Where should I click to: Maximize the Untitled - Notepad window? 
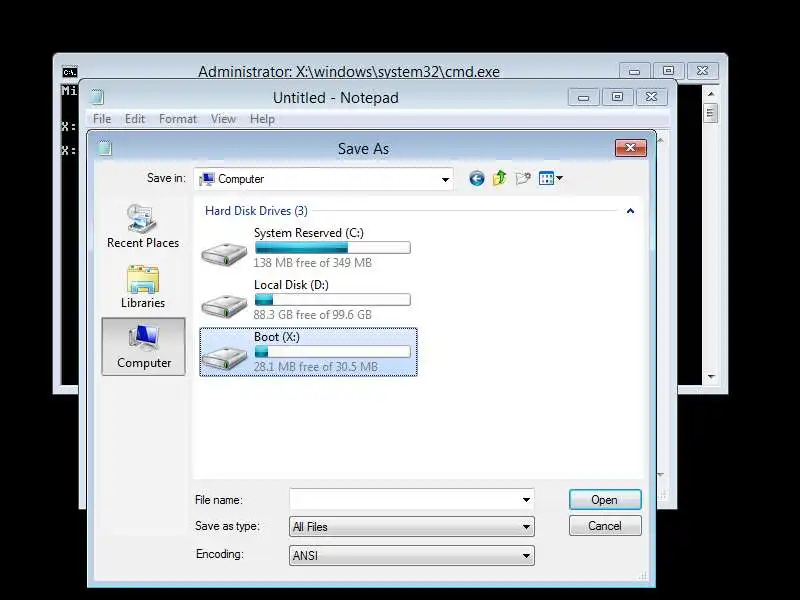click(x=617, y=97)
